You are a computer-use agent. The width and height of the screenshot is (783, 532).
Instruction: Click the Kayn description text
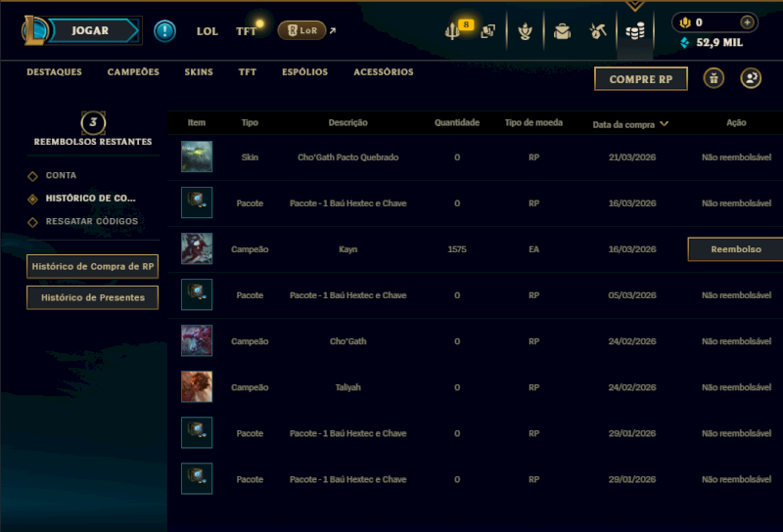(348, 249)
